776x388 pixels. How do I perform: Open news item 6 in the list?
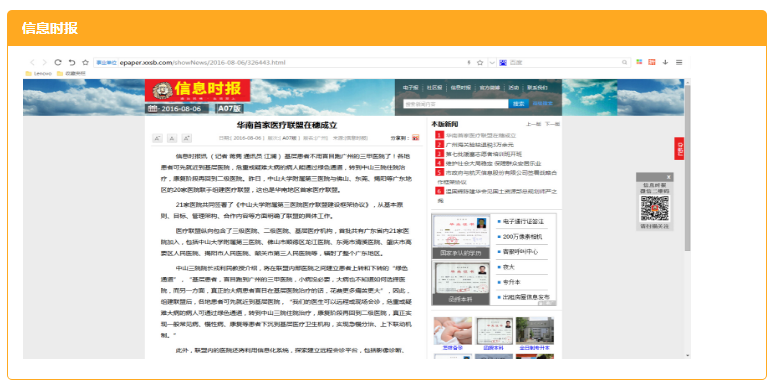pyautogui.click(x=497, y=195)
